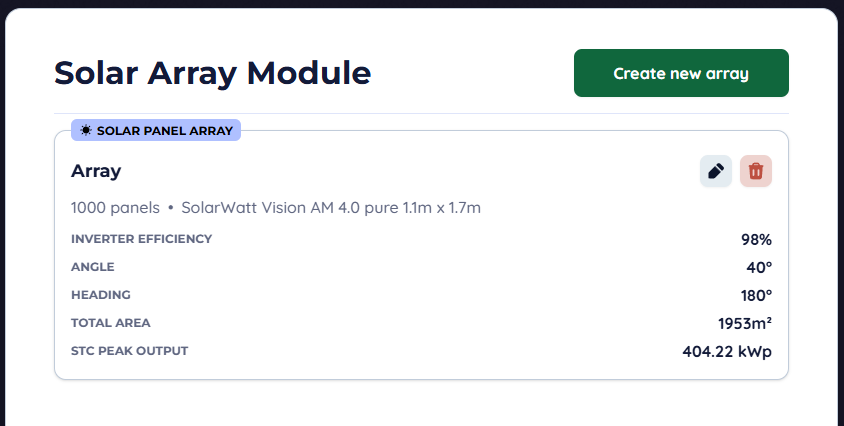This screenshot has height=426, width=844.
Task: Select the Heading label
Action: tap(101, 295)
